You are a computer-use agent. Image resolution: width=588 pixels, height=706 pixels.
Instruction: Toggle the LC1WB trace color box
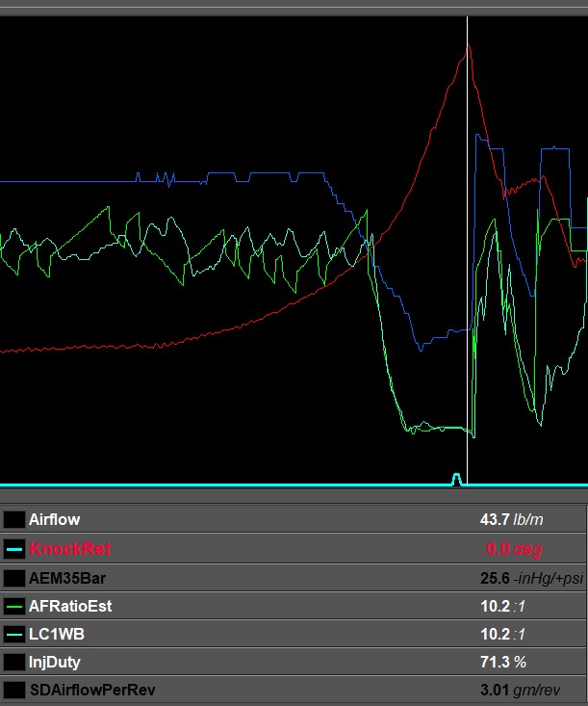click(x=13, y=634)
